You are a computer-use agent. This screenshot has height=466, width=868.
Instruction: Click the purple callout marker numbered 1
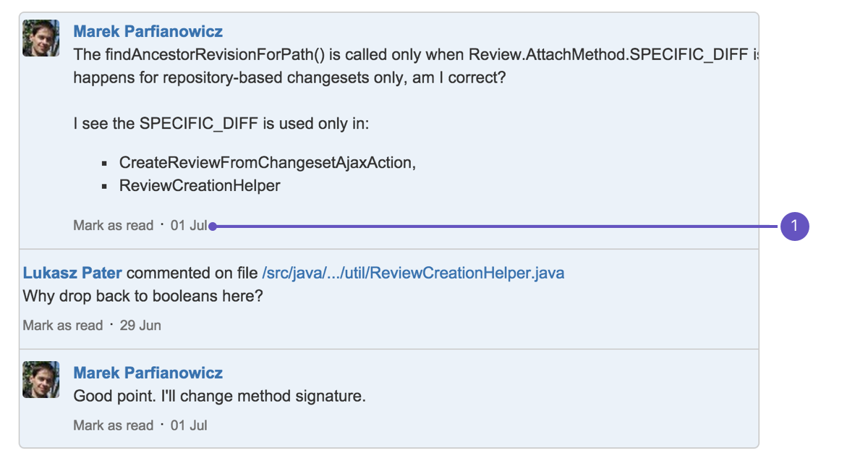pyautogui.click(x=794, y=226)
